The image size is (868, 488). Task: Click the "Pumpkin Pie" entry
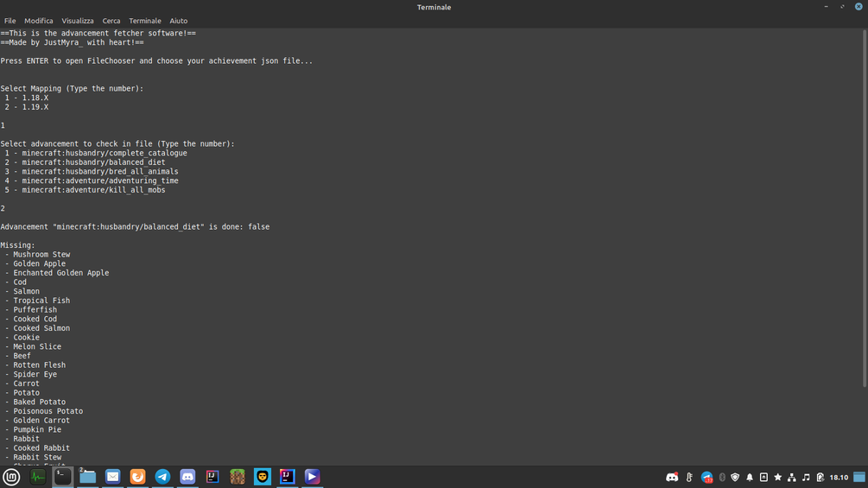click(37, 430)
